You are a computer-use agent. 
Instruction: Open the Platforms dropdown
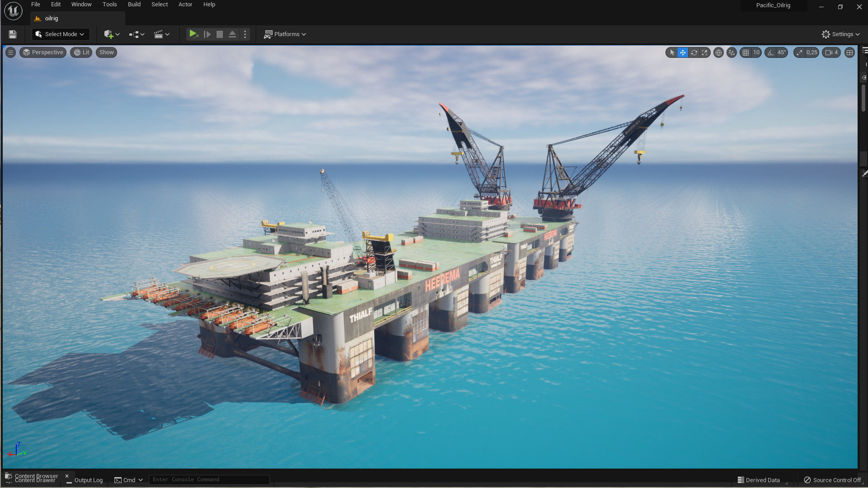point(285,34)
